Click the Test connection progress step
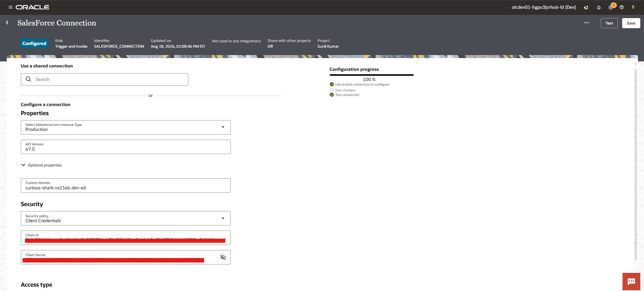Image resolution: width=644 pixels, height=291 pixels. [347, 95]
